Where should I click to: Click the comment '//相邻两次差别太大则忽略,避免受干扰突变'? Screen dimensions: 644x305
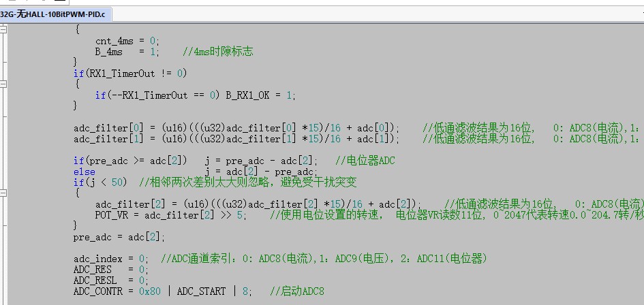coord(247,182)
